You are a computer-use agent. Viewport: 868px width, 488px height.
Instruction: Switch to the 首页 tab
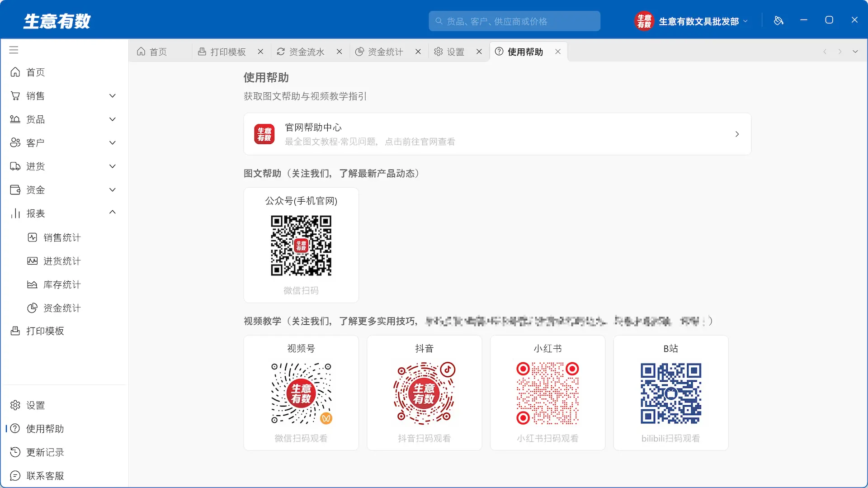(152, 52)
